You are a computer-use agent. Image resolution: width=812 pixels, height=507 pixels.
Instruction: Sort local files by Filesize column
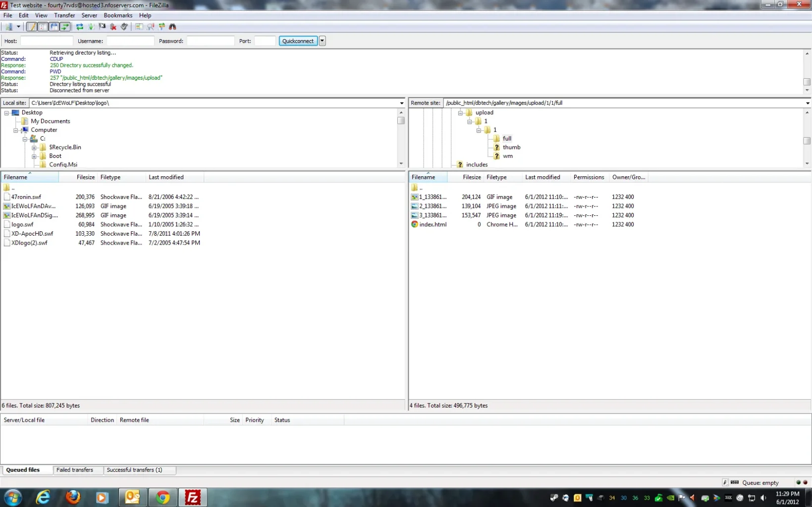pyautogui.click(x=78, y=177)
